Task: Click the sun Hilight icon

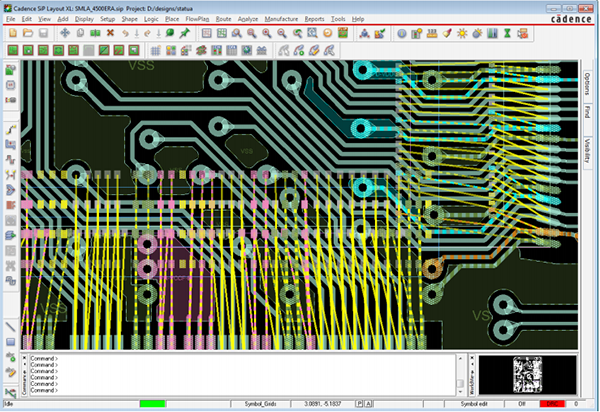Action: 462,34
